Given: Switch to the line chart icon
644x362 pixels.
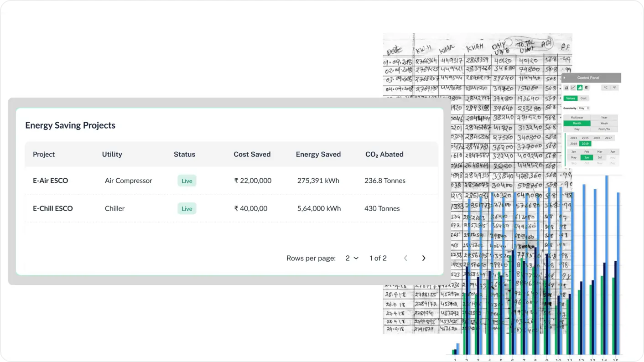Looking at the screenshot, I should point(573,88).
